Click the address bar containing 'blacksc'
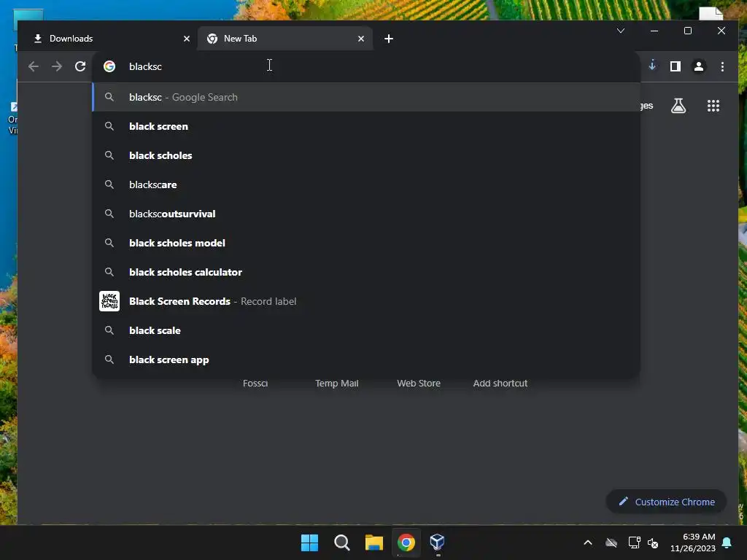 (x=367, y=66)
